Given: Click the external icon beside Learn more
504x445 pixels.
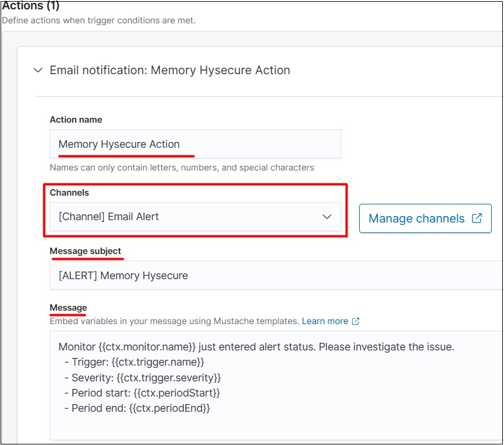Looking at the screenshot, I should [x=356, y=321].
